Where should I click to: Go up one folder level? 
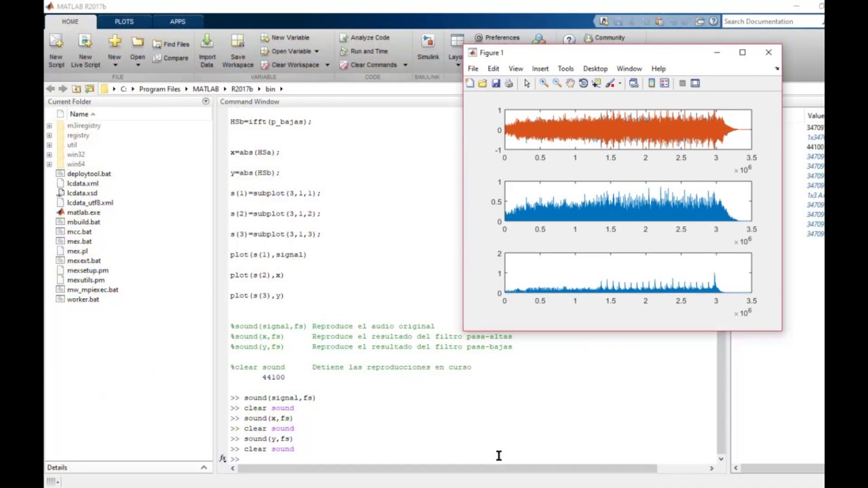[x=77, y=89]
